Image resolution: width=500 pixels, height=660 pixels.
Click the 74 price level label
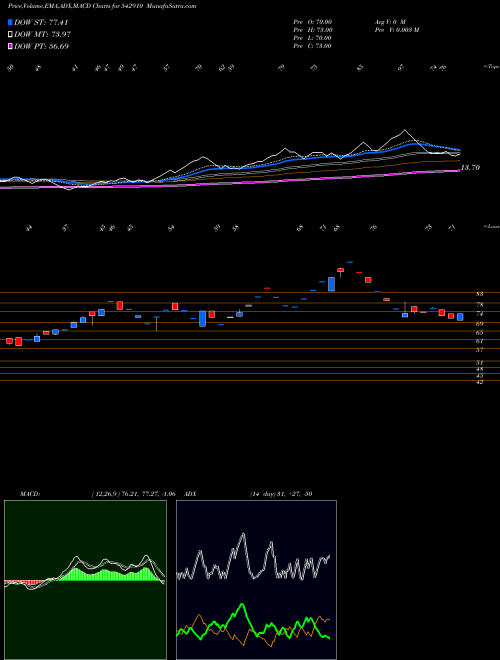[x=479, y=314]
